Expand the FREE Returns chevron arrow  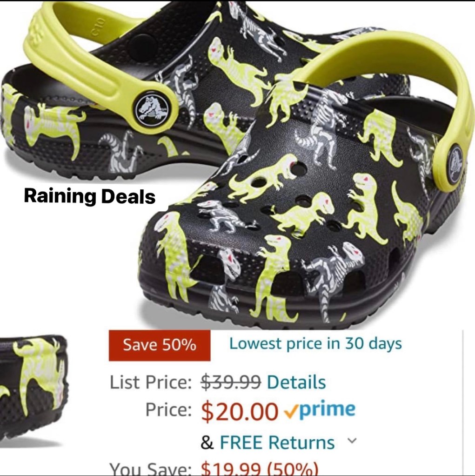pos(352,441)
